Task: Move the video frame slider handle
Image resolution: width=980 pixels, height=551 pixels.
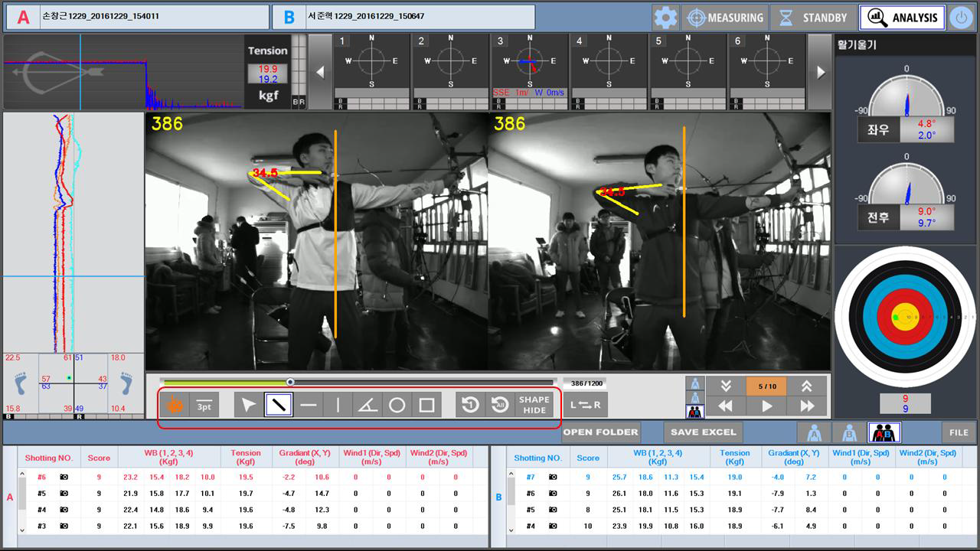Action: click(x=290, y=381)
